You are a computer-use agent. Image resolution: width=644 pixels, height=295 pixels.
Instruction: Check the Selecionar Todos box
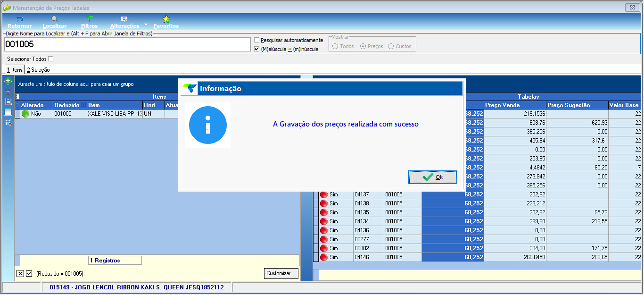tap(51, 59)
